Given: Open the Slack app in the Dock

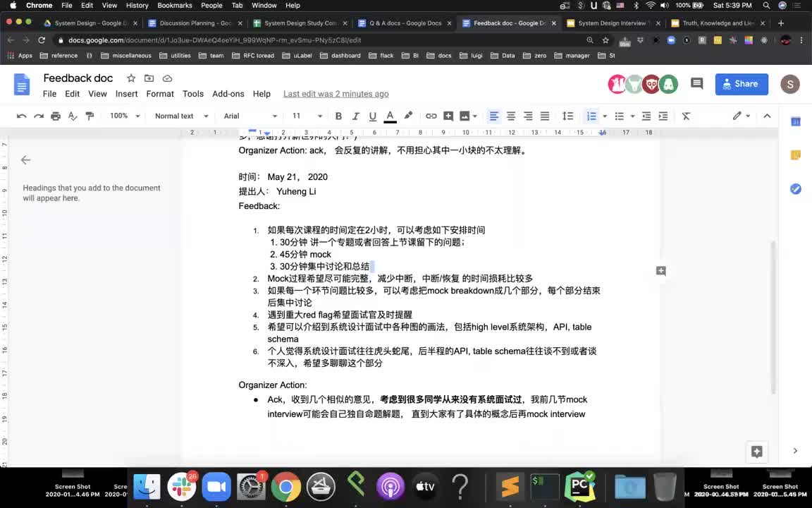Looking at the screenshot, I should [x=182, y=488].
